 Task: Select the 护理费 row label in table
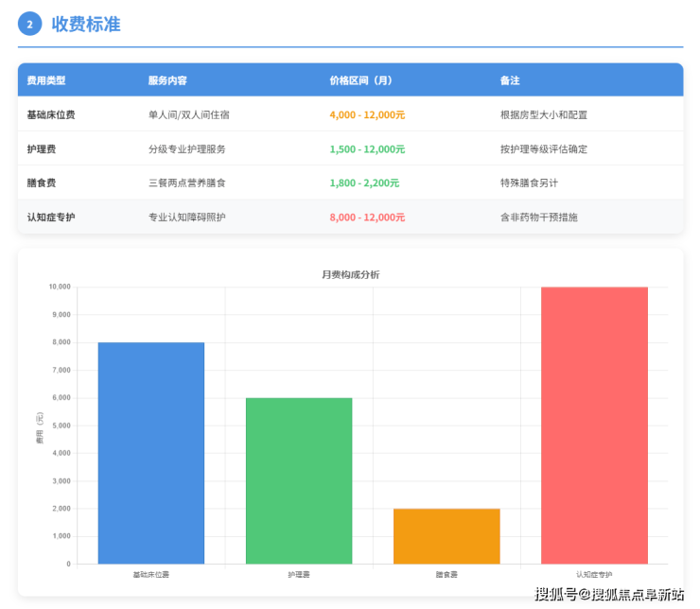pyautogui.click(x=41, y=148)
